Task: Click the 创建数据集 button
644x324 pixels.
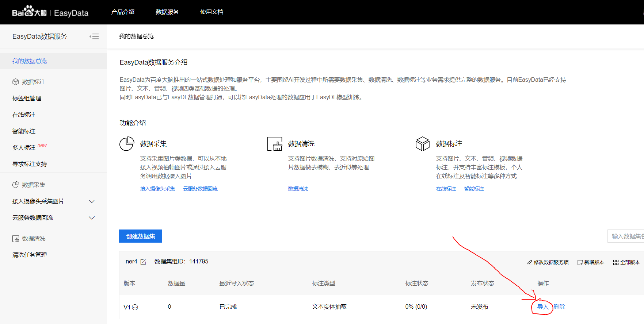Action: click(140, 236)
